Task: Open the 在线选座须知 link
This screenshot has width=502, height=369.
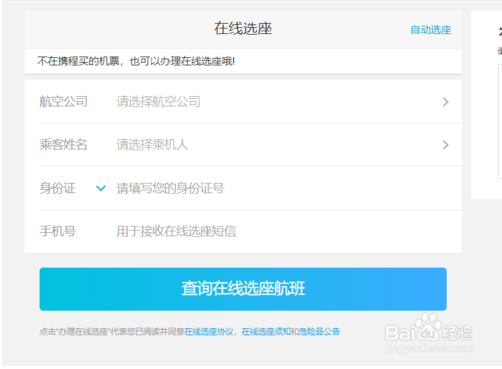Action: pyautogui.click(x=266, y=332)
